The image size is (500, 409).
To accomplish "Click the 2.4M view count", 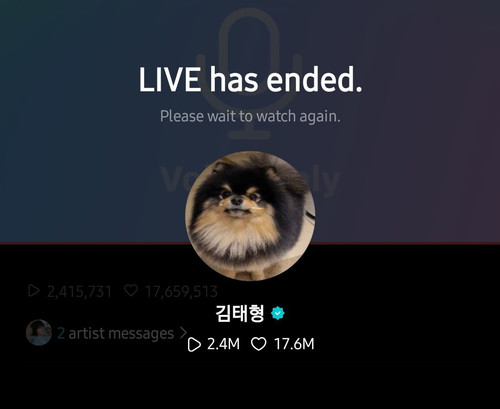I will pos(223,344).
